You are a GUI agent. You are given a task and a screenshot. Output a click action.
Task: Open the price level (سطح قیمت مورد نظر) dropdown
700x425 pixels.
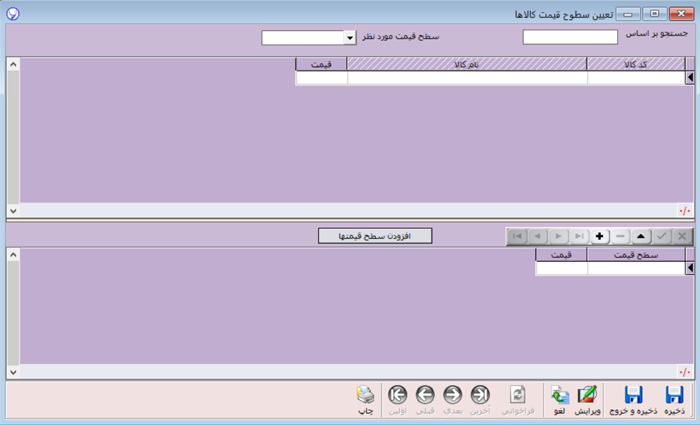click(x=350, y=38)
